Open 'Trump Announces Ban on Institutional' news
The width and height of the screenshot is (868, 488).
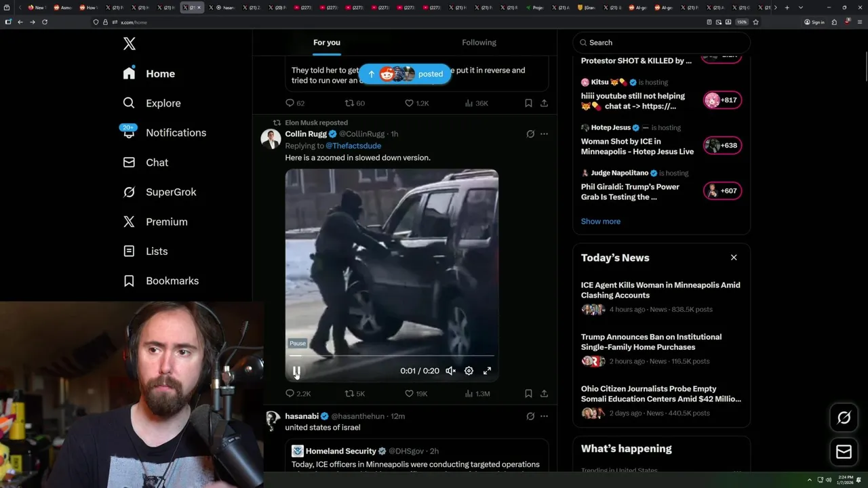pyautogui.click(x=651, y=342)
